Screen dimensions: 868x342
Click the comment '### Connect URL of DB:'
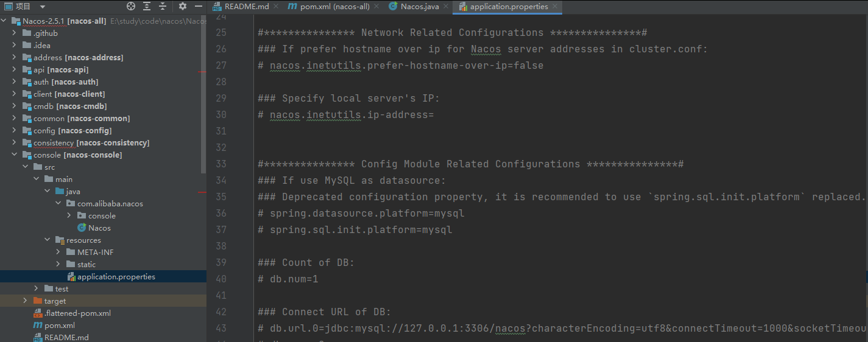pos(325,312)
